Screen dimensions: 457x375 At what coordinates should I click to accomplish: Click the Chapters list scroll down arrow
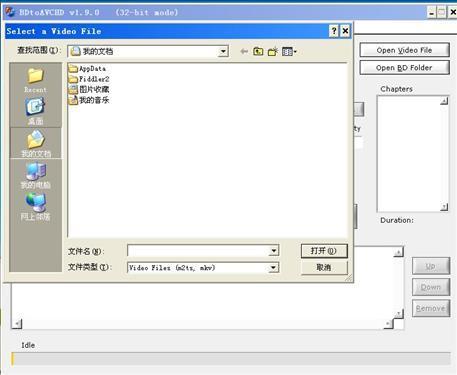[444, 207]
